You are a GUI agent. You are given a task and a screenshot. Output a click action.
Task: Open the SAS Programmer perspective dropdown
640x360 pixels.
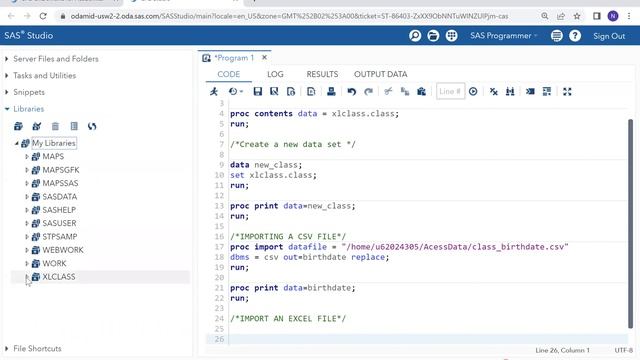[x=504, y=36]
